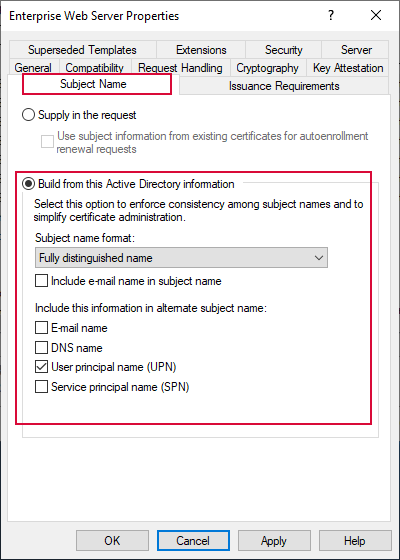Go to the Security tab
This screenshot has height=560, width=400.
[284, 50]
